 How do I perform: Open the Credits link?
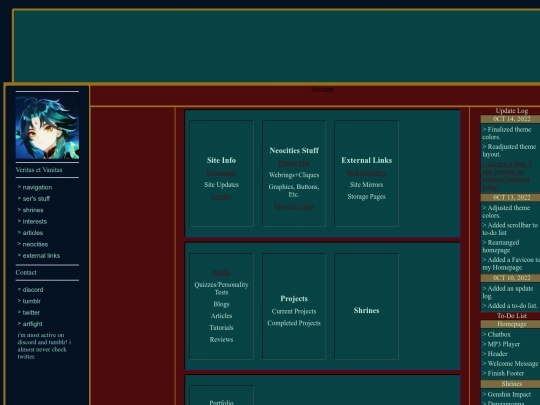pyautogui.click(x=221, y=197)
